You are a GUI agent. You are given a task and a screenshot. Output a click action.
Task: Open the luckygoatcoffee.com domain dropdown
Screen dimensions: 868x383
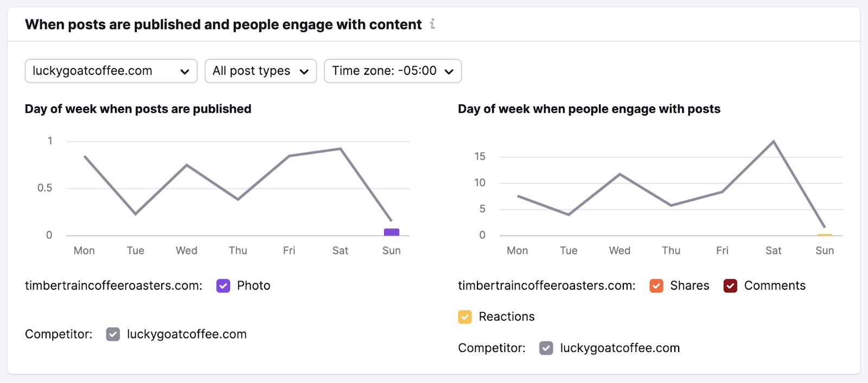(x=111, y=71)
